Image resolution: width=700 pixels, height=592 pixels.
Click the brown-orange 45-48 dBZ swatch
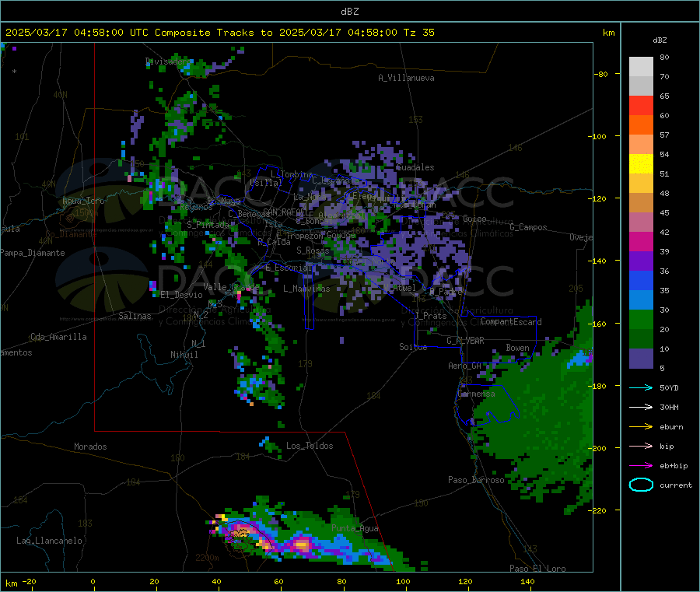coord(641,203)
